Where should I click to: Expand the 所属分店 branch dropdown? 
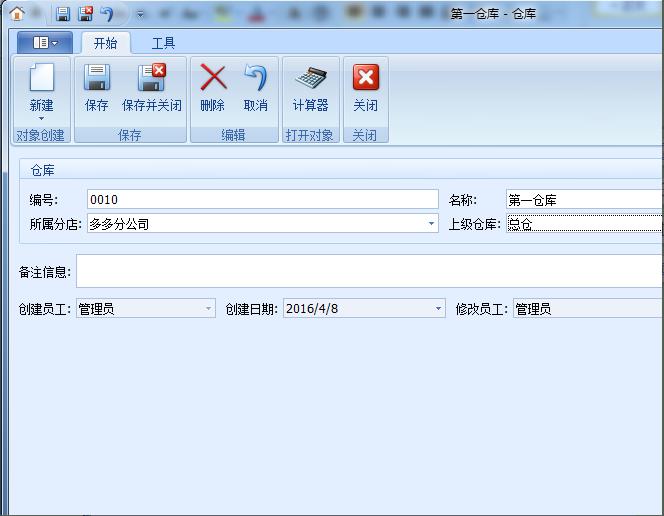point(432,224)
